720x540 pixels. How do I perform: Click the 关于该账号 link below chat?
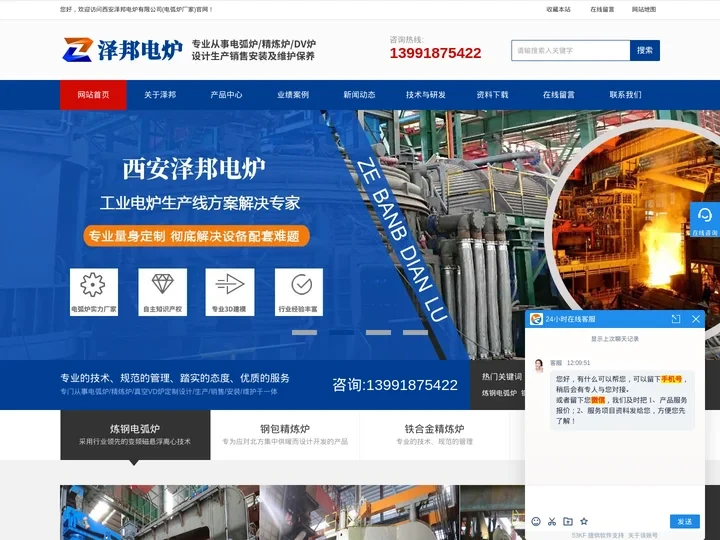click(x=643, y=535)
